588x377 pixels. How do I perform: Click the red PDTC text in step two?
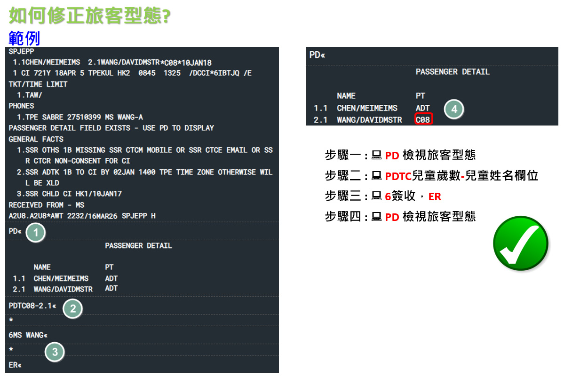point(398,176)
